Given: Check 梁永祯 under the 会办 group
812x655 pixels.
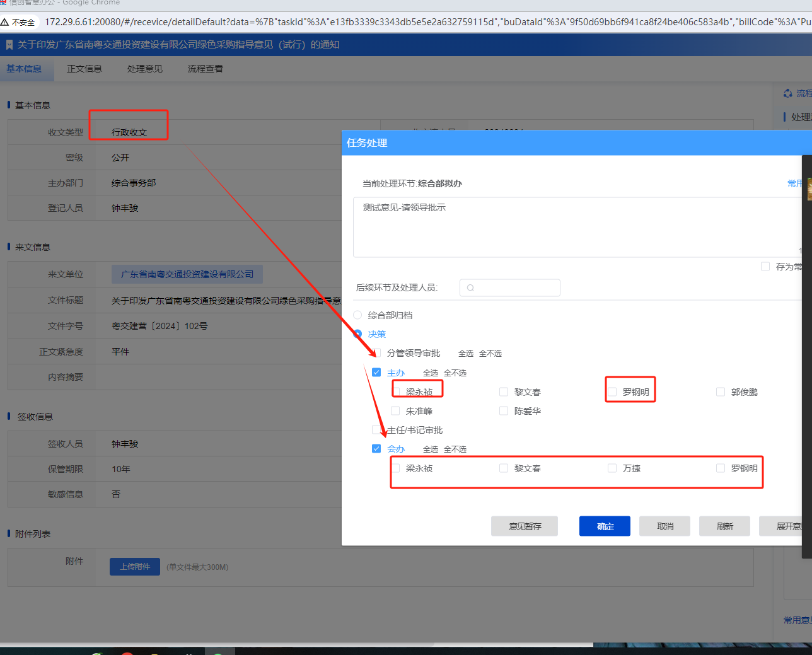Looking at the screenshot, I should click(x=395, y=468).
